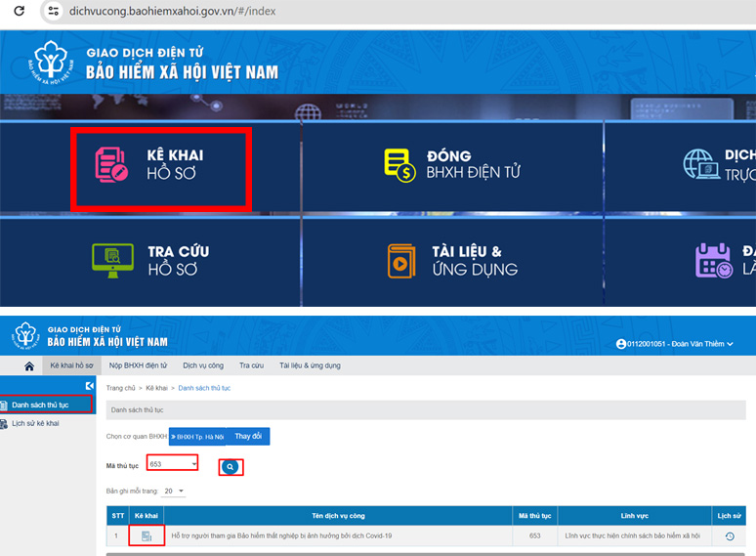Click the Mã thủ tục column header
Image resolution: width=756 pixels, height=556 pixels.
(x=534, y=516)
